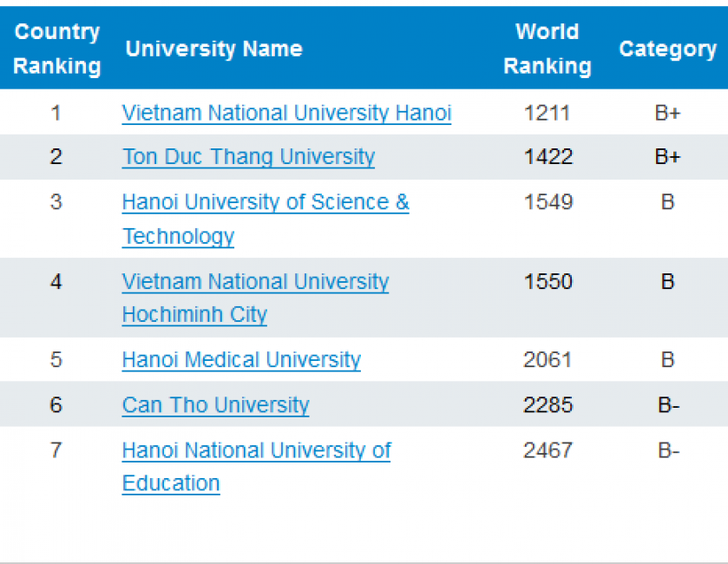Click the 2061 world ranking cell
This screenshot has height=564, width=728.
pyautogui.click(x=548, y=360)
